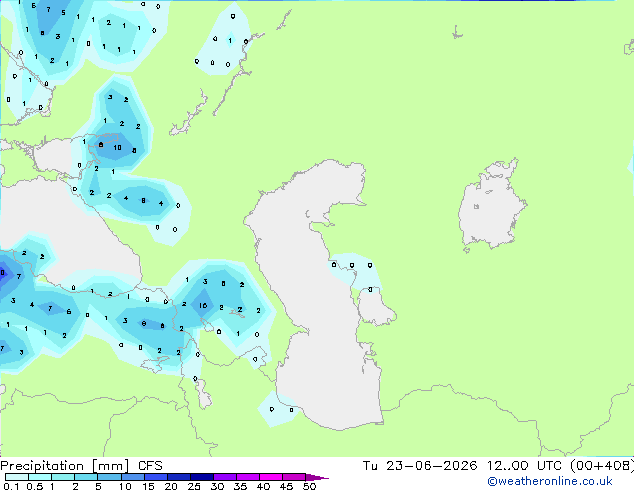Image resolution: width=634 pixels, height=490 pixels.
Task: Click the 'Tu 23-06-2026 12..00 UTC' date text
Action: click(463, 466)
